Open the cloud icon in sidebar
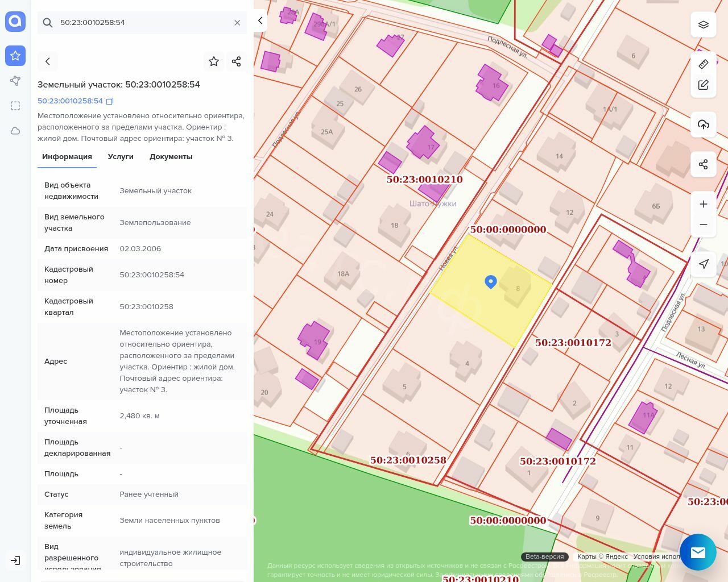Viewport: 728px width, 582px height. [15, 131]
